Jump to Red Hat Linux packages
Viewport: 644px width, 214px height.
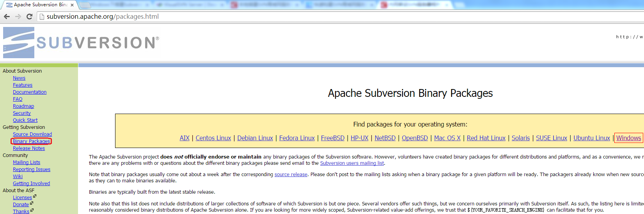486,138
